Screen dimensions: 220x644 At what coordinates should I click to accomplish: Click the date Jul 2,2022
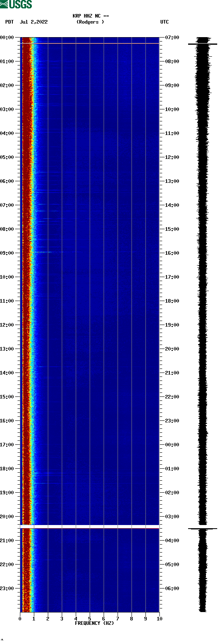coord(33,22)
